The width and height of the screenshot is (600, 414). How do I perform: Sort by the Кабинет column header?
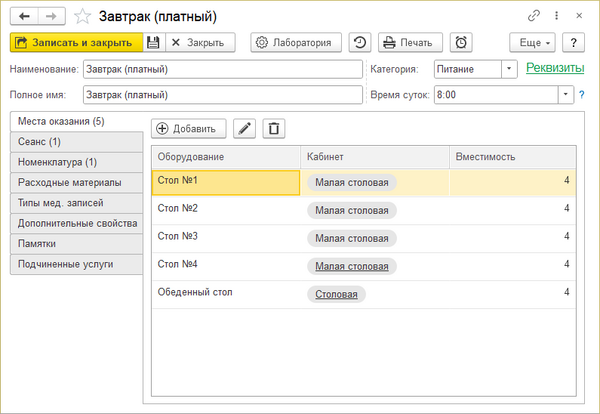pyautogui.click(x=375, y=157)
